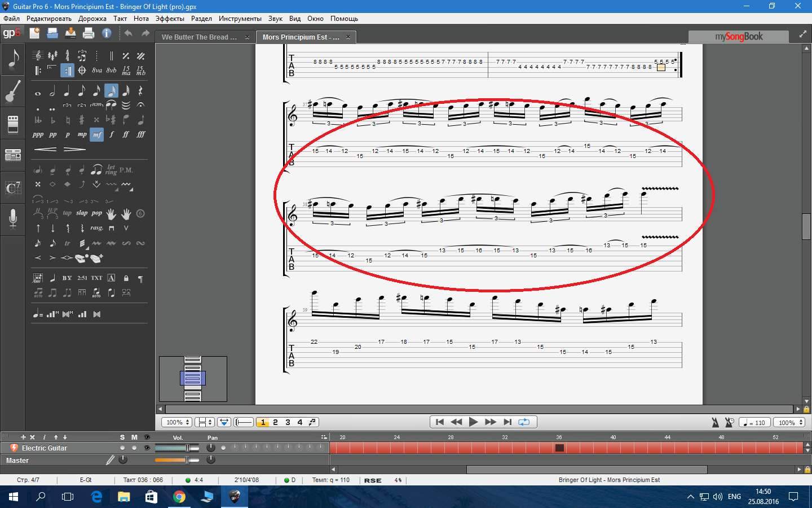Open the page layout dropdown

click(204, 422)
